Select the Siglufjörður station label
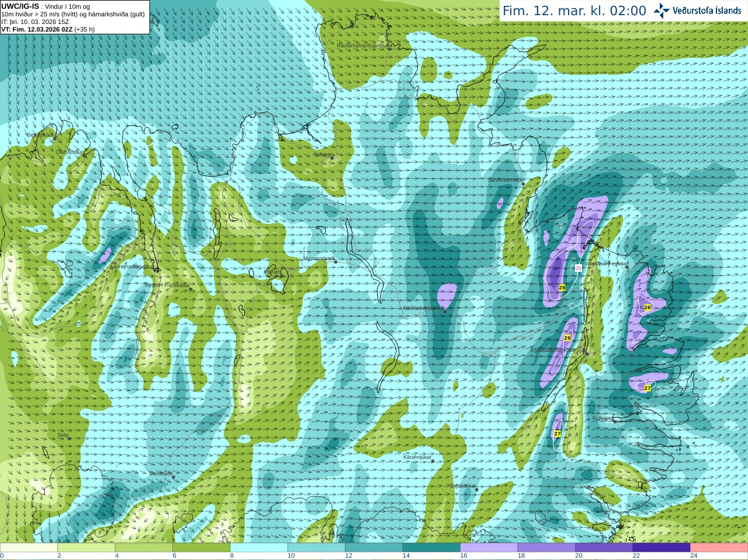Screen dimensions: 748x560 [40, 135]
